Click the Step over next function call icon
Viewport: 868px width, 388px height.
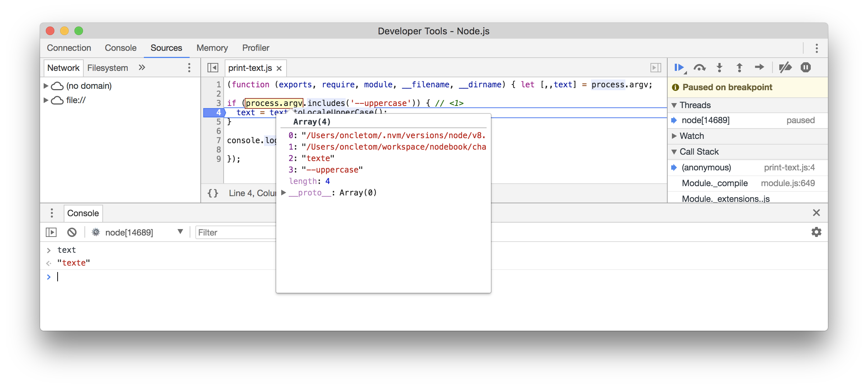pos(700,67)
